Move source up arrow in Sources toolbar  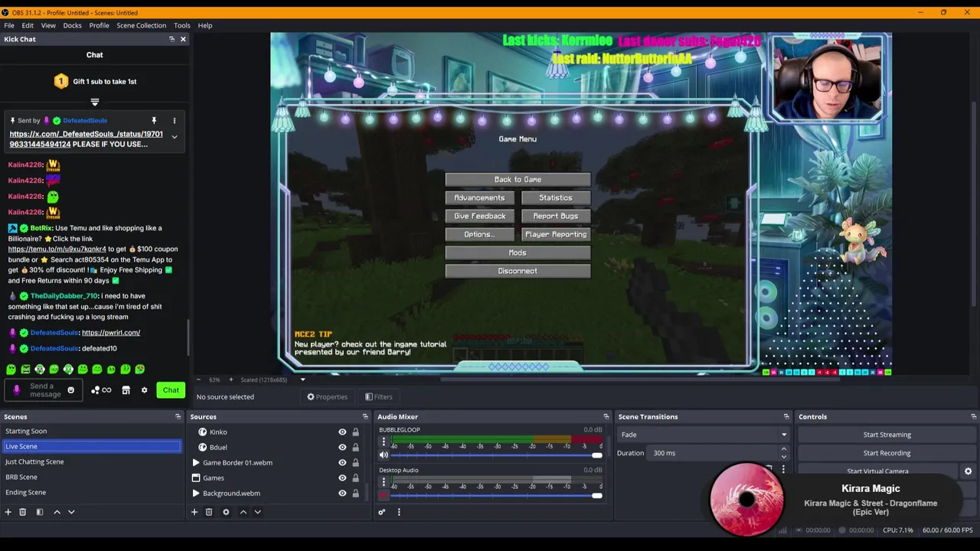243,512
